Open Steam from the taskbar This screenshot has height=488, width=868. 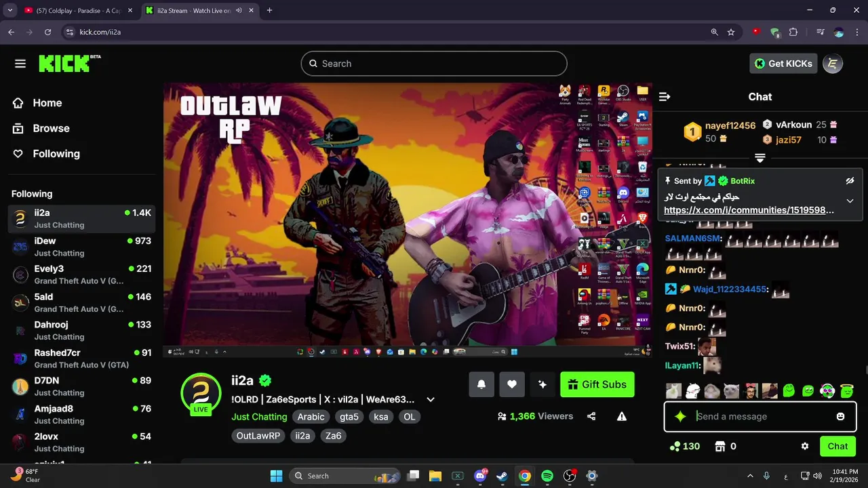click(502, 476)
